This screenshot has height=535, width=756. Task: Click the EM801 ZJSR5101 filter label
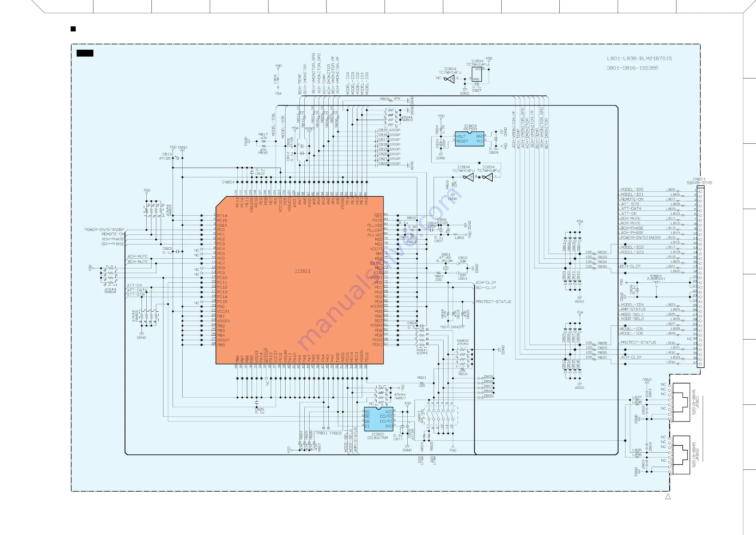pos(656,278)
